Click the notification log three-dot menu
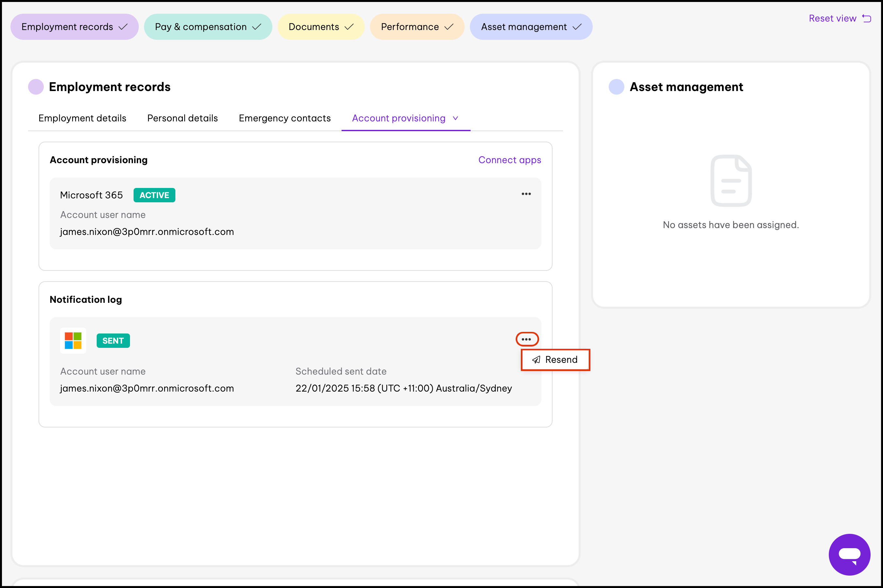The height and width of the screenshot is (588, 883). (x=526, y=339)
